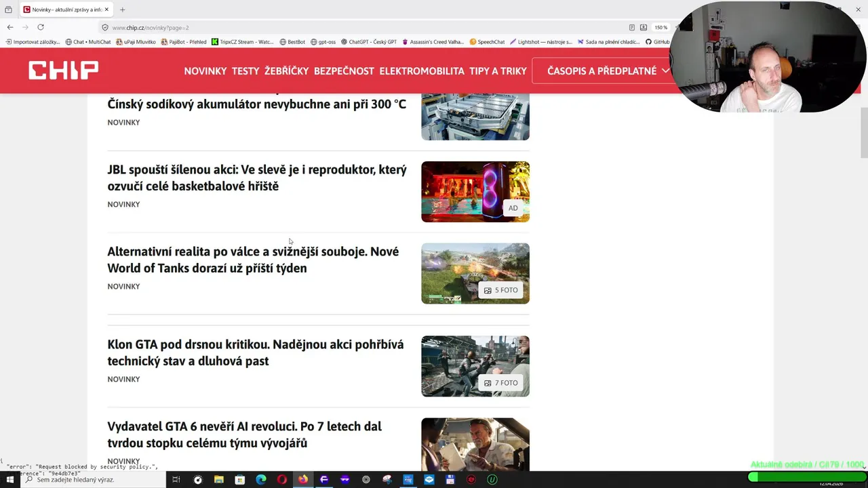Reload the page with the refresh icon
Viewport: 868px width, 488px height.
(41, 27)
